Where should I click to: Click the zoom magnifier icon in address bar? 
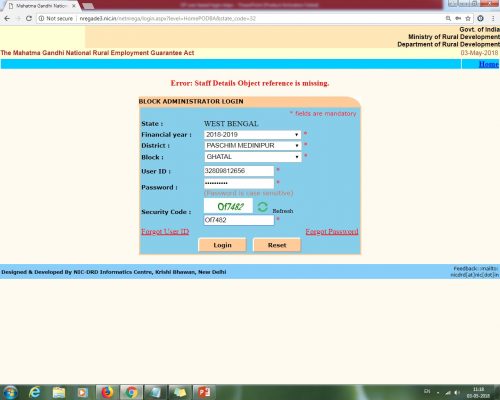448,19
